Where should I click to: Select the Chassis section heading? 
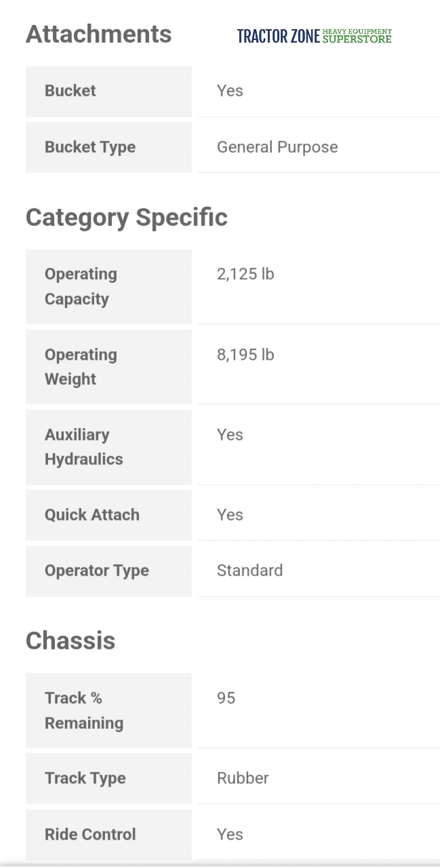pos(71,641)
